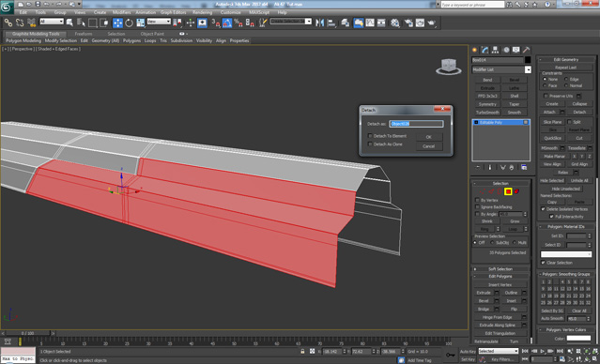The image size is (600, 364).
Task: Switch to the Motion command panel
Action: [506, 50]
